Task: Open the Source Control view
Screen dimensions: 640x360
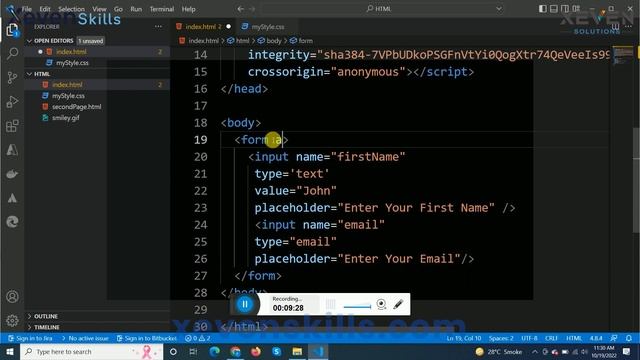Action: [x=12, y=77]
